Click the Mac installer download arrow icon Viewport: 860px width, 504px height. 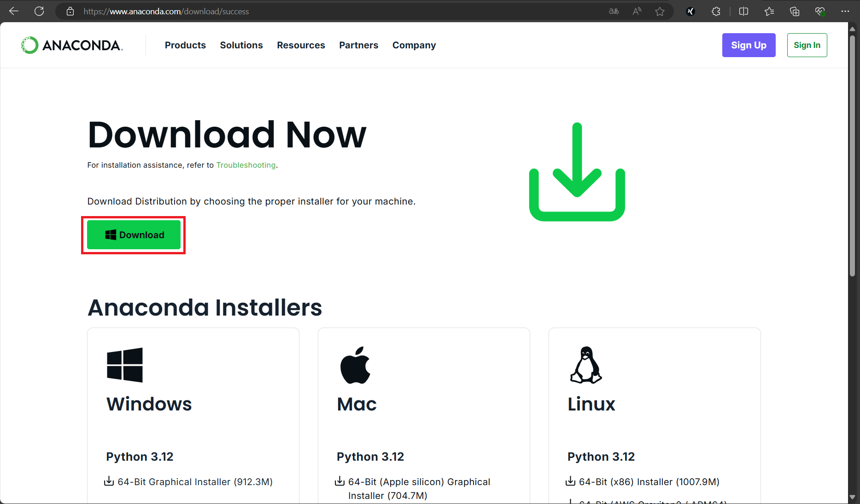(x=339, y=481)
